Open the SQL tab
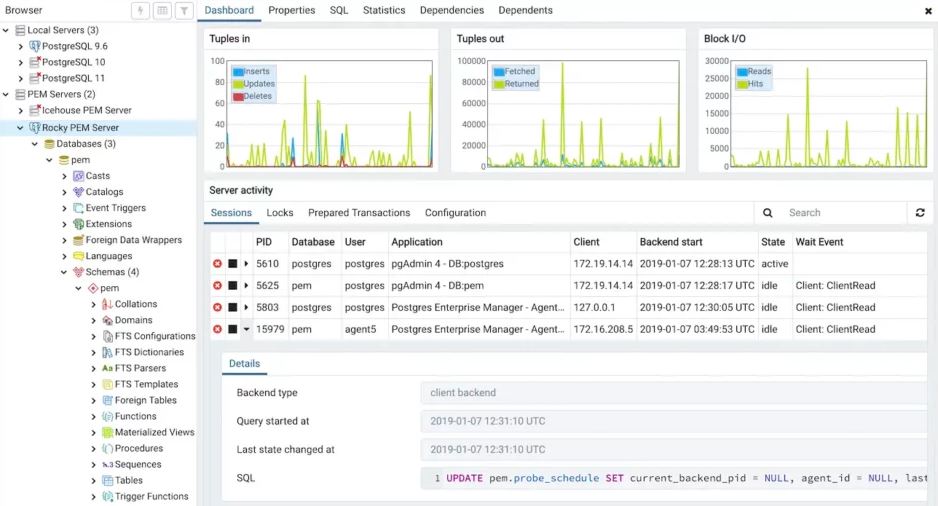The width and height of the screenshot is (938, 506). (339, 10)
